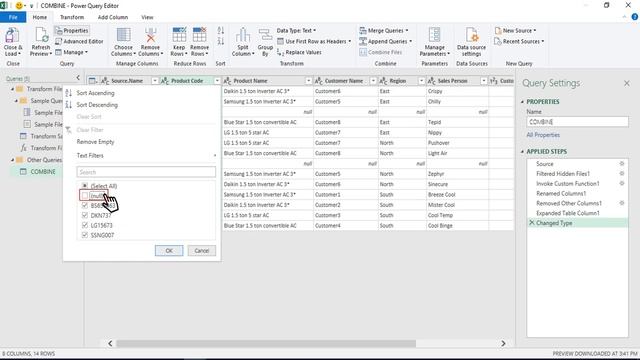Click the Remove Rows icon
The image size is (640, 360).
[199, 36]
